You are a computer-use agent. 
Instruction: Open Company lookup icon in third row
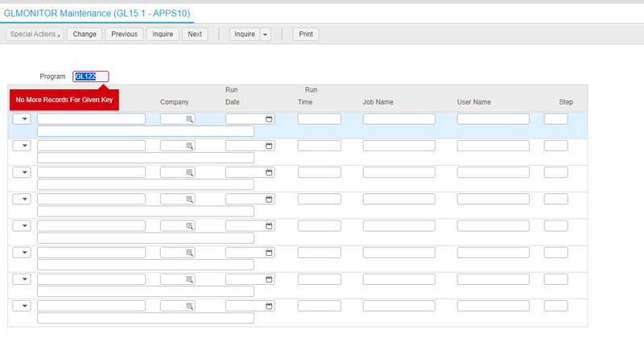[x=189, y=172]
